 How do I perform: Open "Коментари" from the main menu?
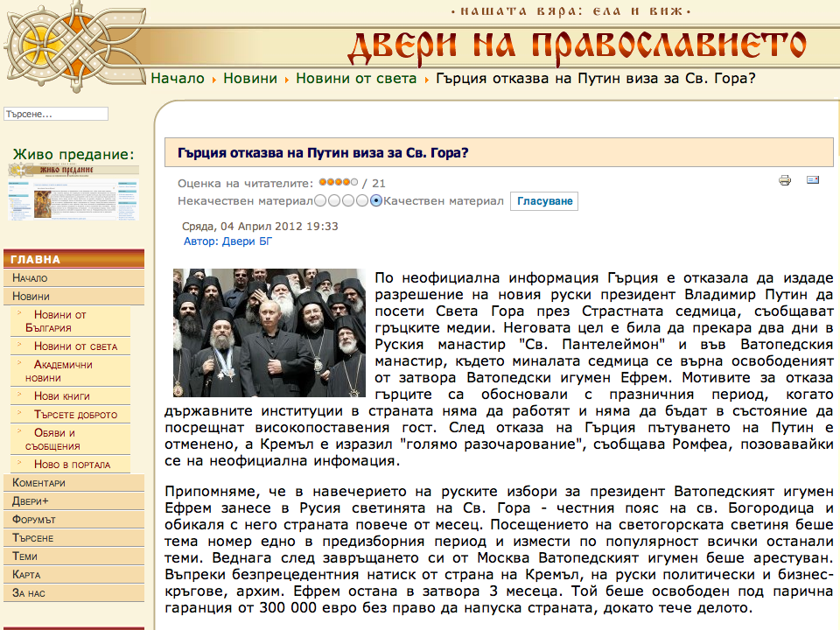pyautogui.click(x=41, y=481)
